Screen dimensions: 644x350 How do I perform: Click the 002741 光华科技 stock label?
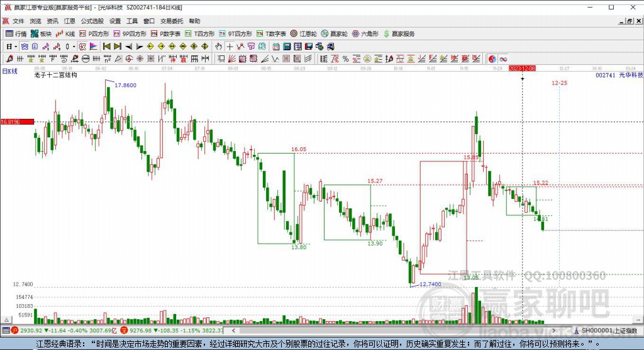click(x=619, y=75)
